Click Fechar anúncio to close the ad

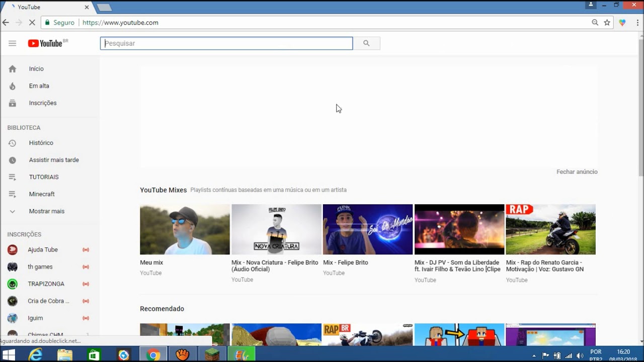pos(577,172)
